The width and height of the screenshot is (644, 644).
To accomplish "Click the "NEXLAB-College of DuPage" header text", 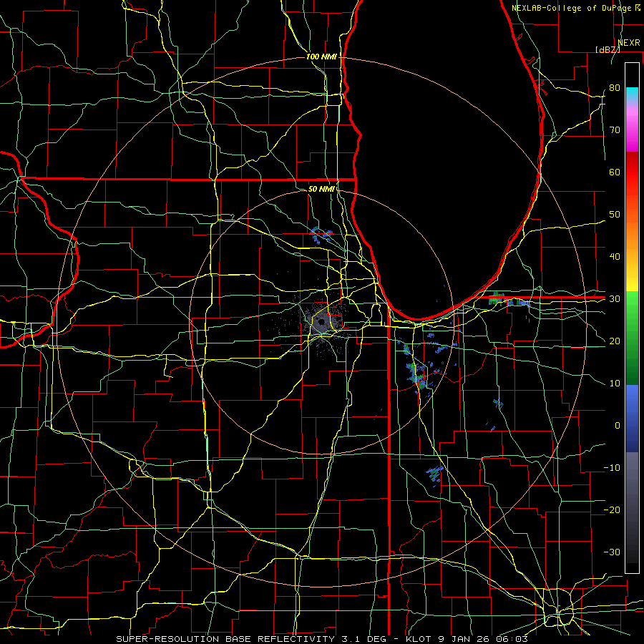I will pyautogui.click(x=572, y=8).
